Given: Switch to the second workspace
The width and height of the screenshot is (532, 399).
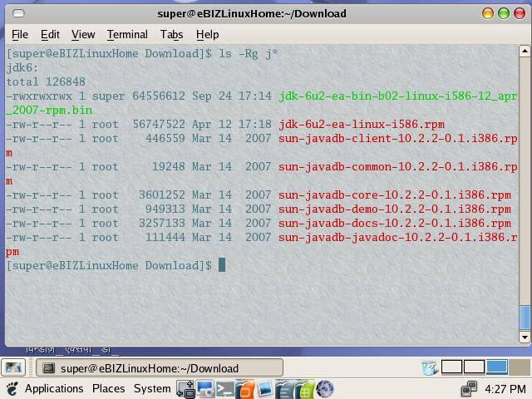Looking at the screenshot, I should pos(474,367).
